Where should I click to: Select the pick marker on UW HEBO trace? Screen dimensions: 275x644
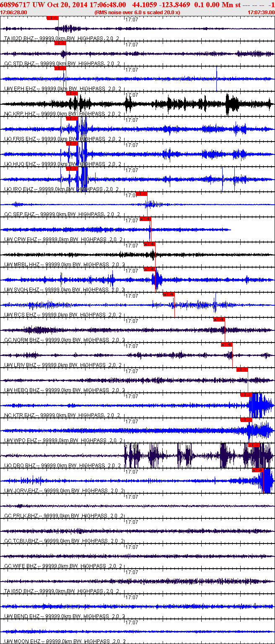coord(242,370)
